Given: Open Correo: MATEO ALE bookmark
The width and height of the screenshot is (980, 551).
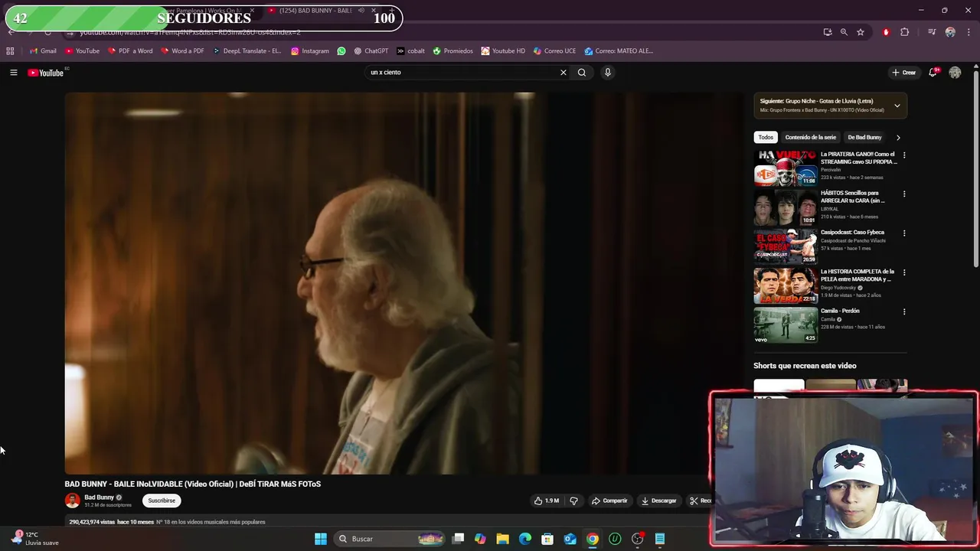Looking at the screenshot, I should 619,51.
